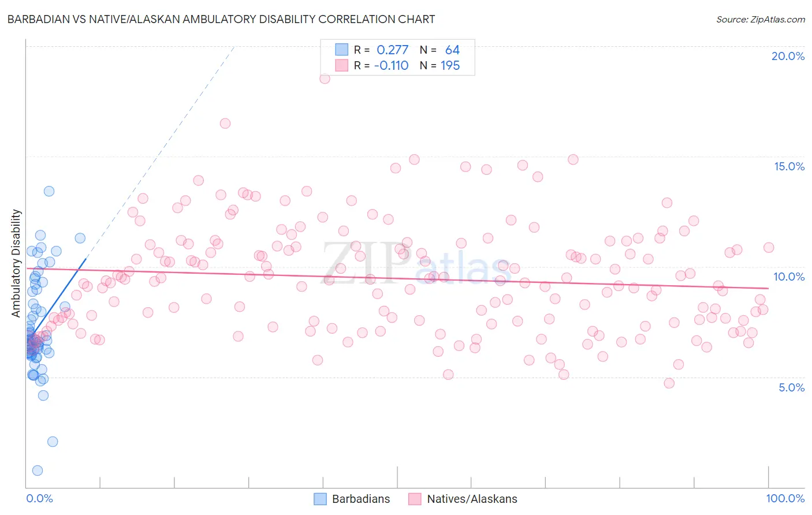
Task: Select the Natives/Alaskans legend label
Action: coord(472,499)
